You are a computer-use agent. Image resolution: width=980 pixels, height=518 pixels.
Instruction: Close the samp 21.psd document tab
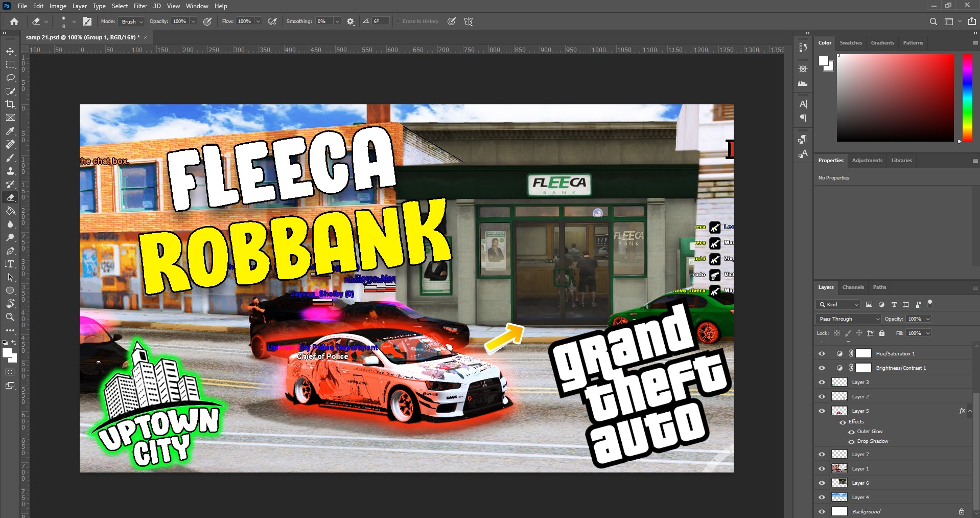click(146, 37)
